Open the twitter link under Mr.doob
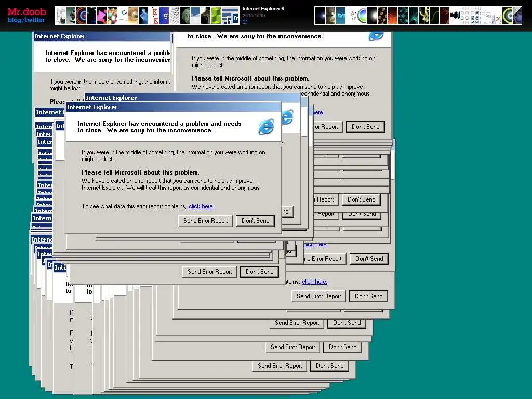Viewport: 532px width, 399px height. point(34,20)
